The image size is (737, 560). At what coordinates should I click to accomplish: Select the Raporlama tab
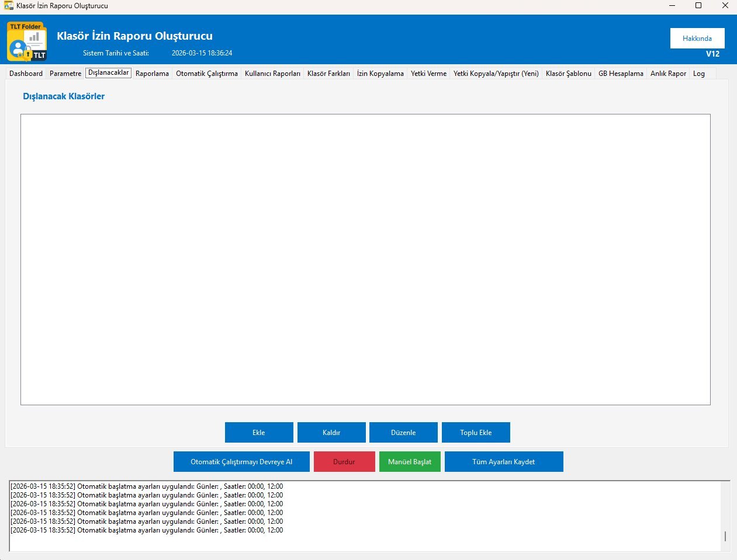[x=152, y=74]
